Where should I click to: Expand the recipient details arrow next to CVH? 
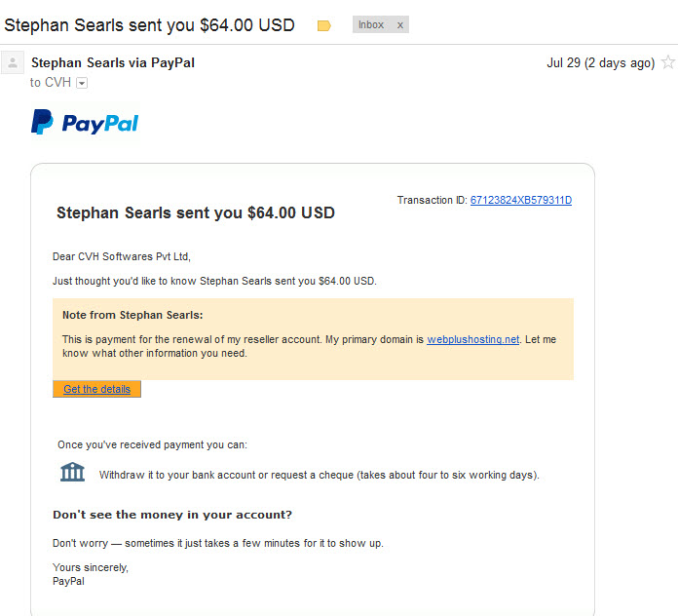(x=82, y=83)
